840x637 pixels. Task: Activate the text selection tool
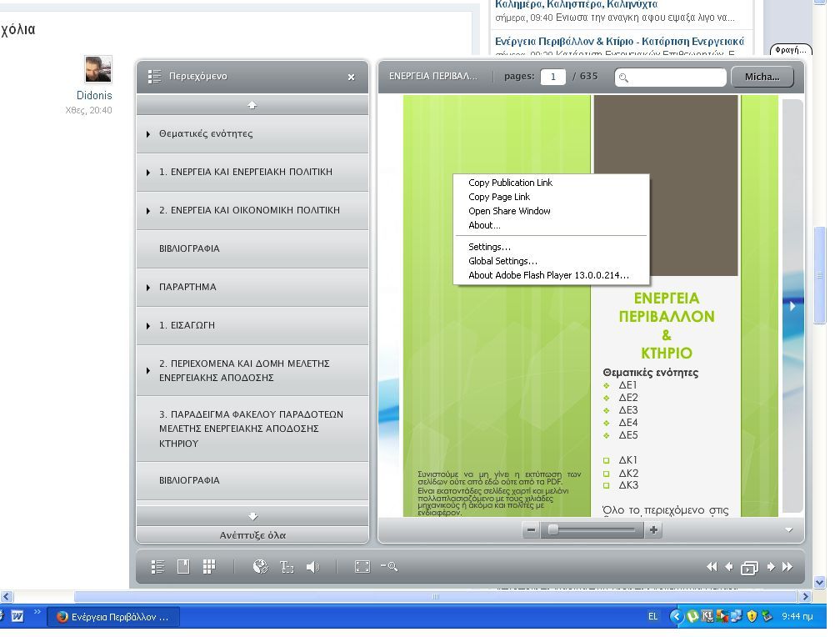click(x=287, y=567)
